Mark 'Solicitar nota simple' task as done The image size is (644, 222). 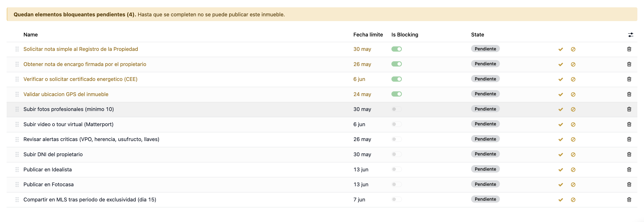561,49
